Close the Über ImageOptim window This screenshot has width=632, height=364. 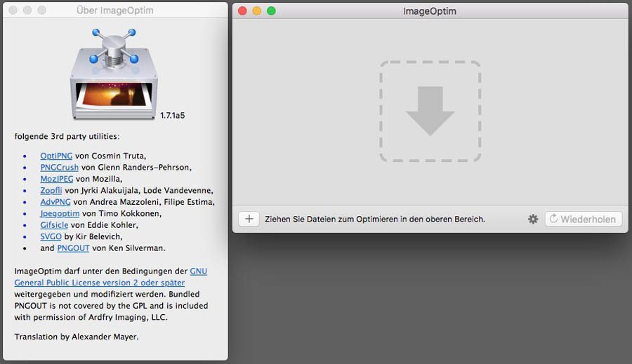pos(13,10)
